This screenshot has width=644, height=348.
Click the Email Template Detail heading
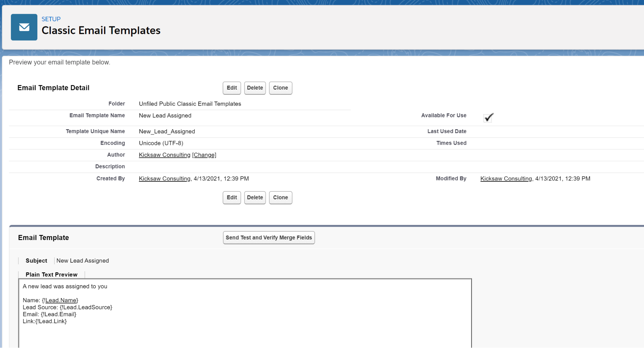[53, 88]
